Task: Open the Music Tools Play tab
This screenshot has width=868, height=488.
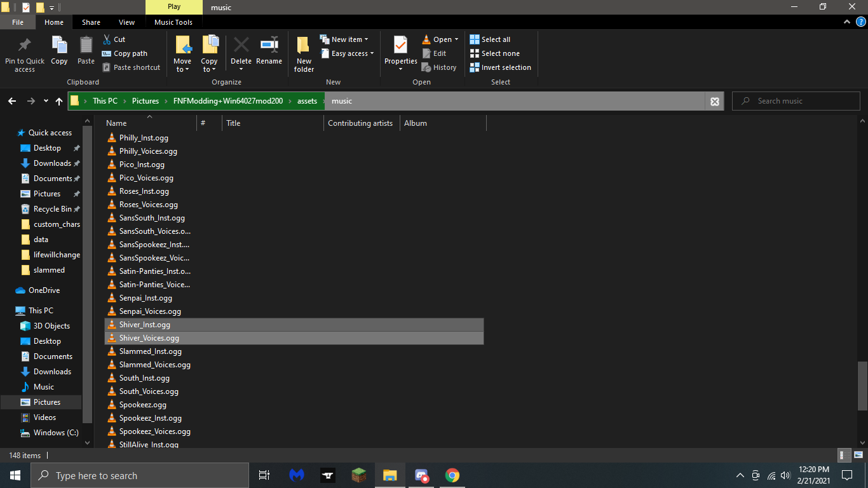Action: [174, 7]
